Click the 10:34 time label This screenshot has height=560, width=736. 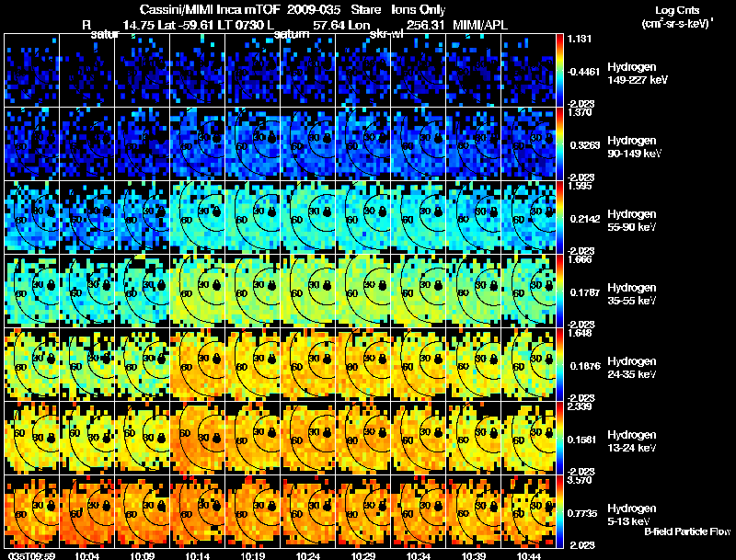(x=419, y=555)
